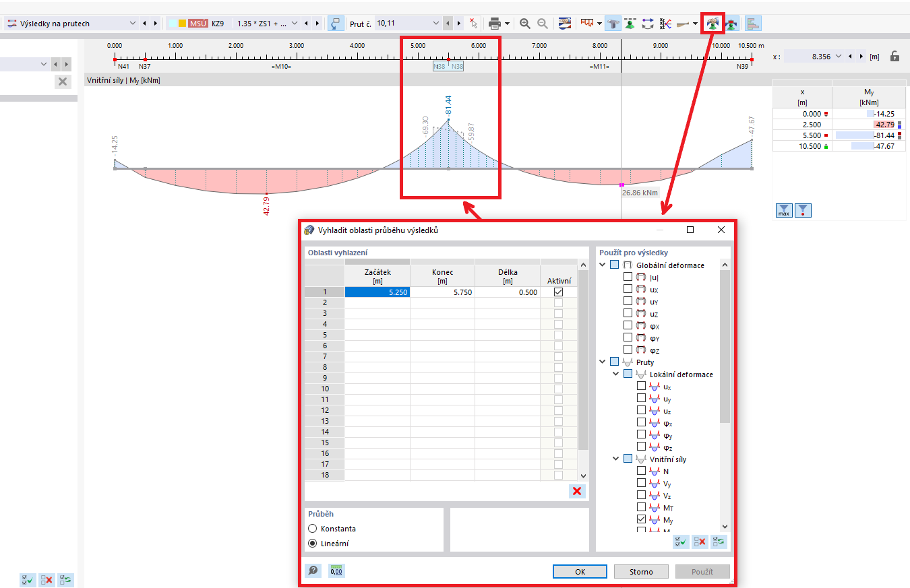910x588 pixels.
Task: Collapse the Globální deformace tree node
Action: 603,265
